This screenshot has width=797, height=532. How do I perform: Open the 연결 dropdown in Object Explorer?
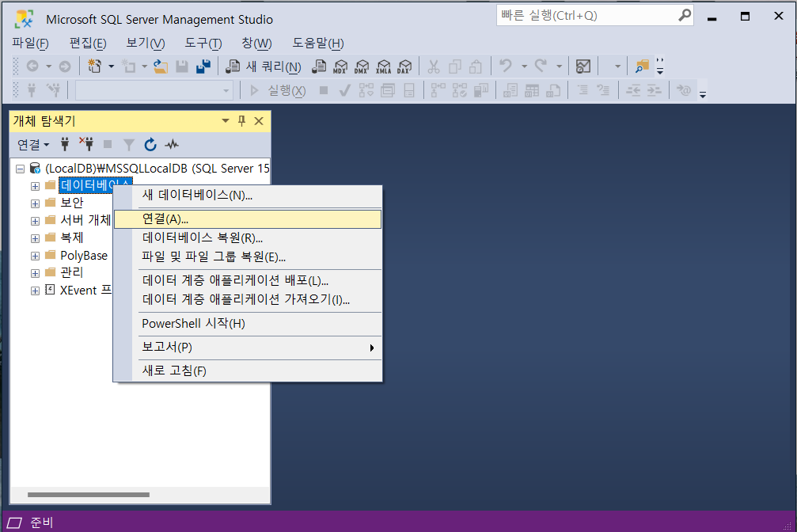point(33,144)
